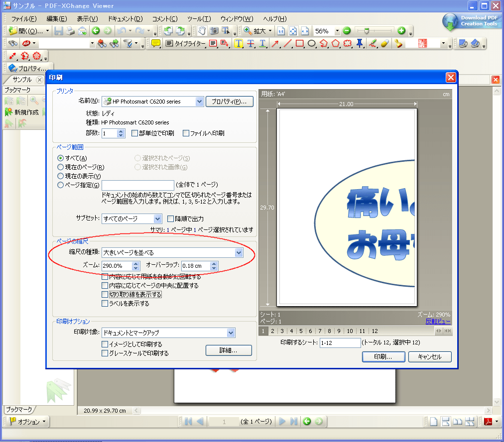Select the Pushpin attachment tool
The width and height of the screenshot is (504, 442).
pos(360,44)
